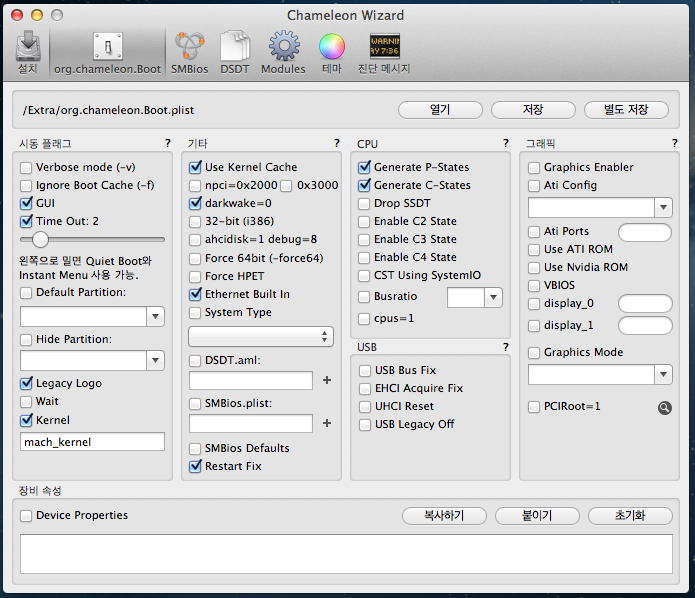Check EHCI Acquire Fix
Screen dimensions: 695x598
[x=365, y=389]
